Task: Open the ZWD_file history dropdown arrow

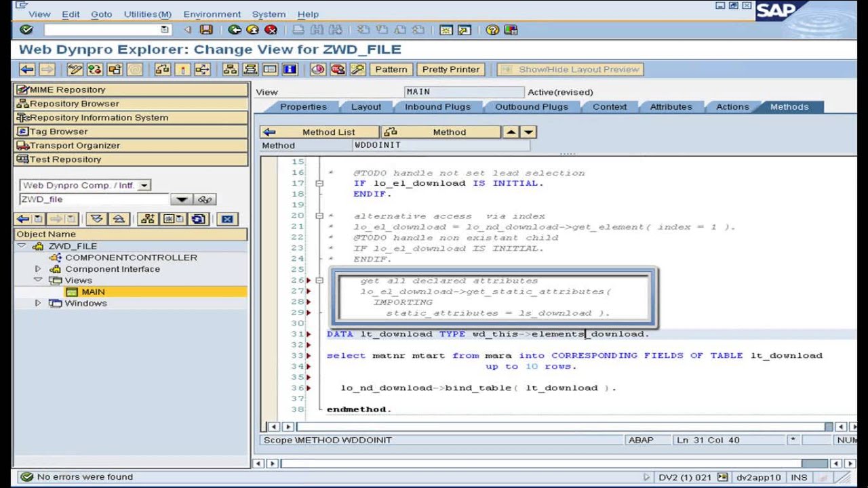Action: pyautogui.click(x=181, y=199)
